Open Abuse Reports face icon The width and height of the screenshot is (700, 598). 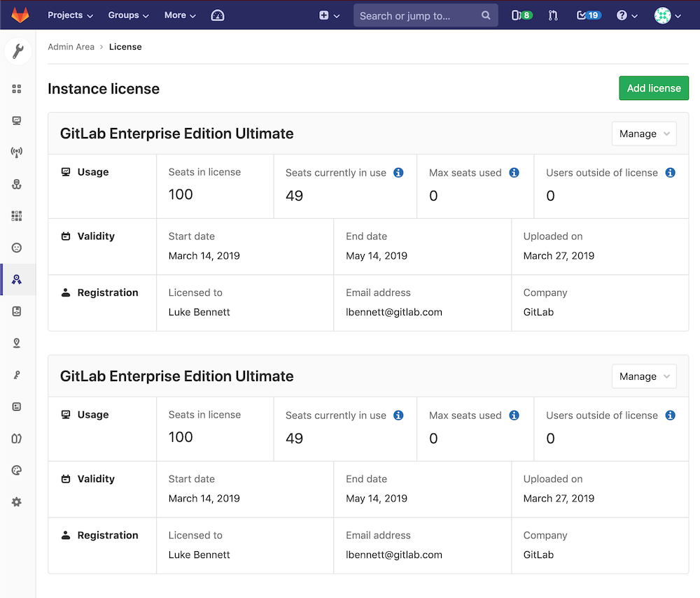(17, 248)
